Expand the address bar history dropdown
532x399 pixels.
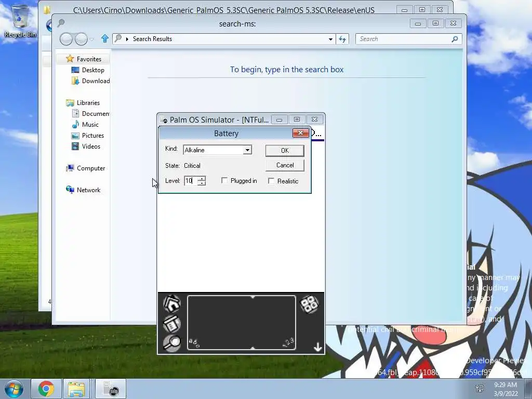pos(330,39)
